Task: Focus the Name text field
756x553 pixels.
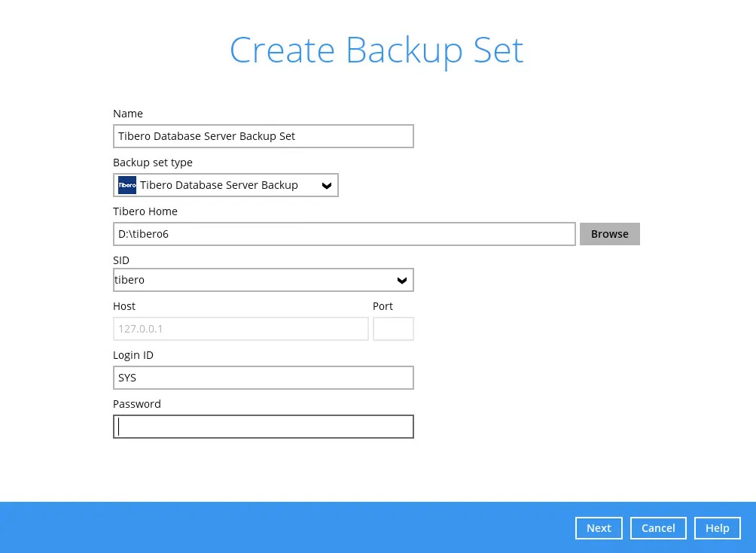Action: point(263,136)
